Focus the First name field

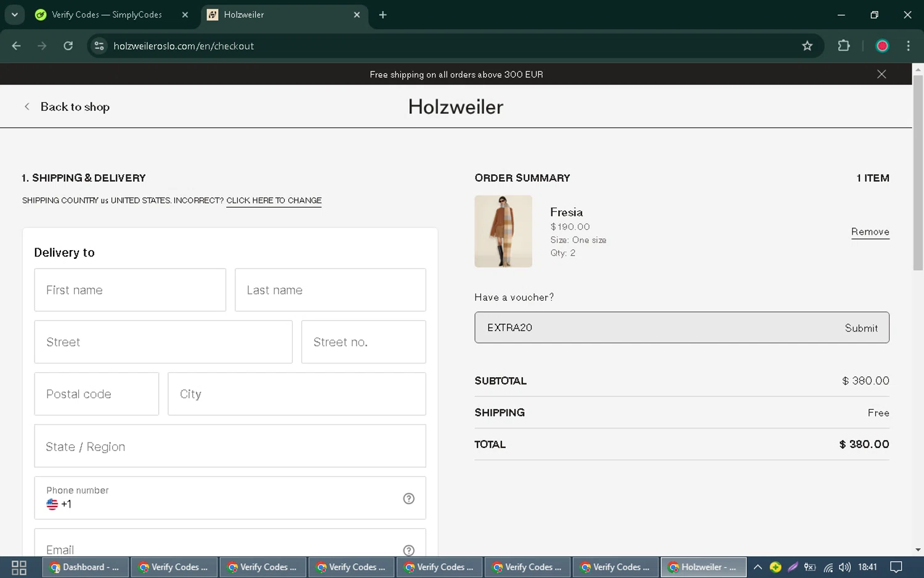pos(130,290)
